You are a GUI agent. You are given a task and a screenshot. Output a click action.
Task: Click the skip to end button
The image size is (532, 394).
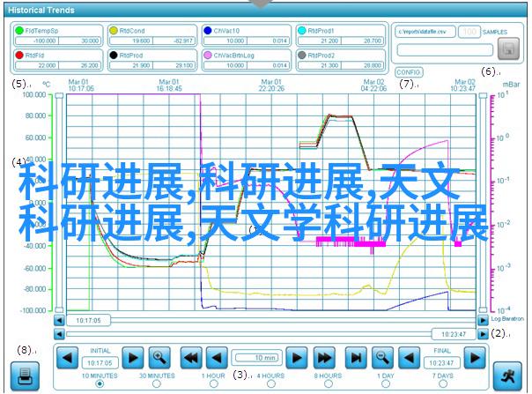point(356,358)
